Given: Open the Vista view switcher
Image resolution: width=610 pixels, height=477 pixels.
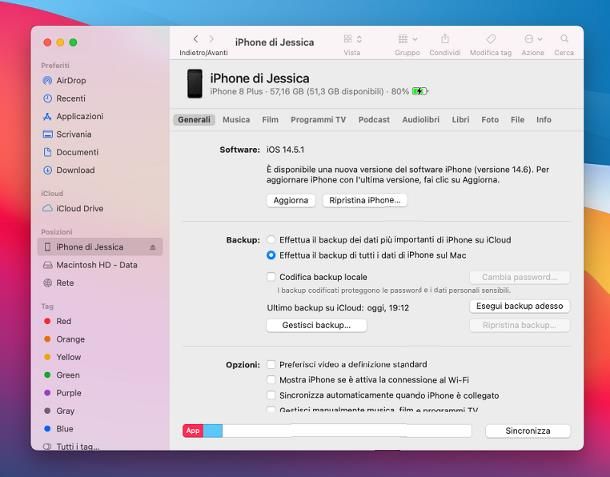Looking at the screenshot, I should [x=352, y=39].
